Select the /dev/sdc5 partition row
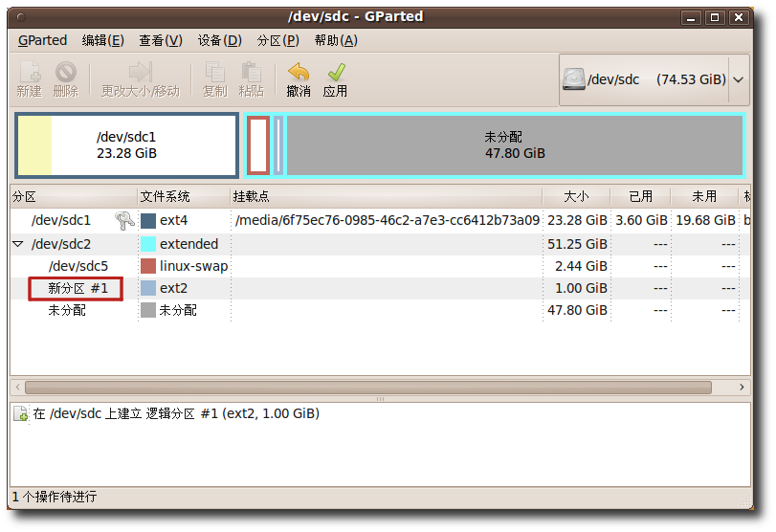 [380, 266]
